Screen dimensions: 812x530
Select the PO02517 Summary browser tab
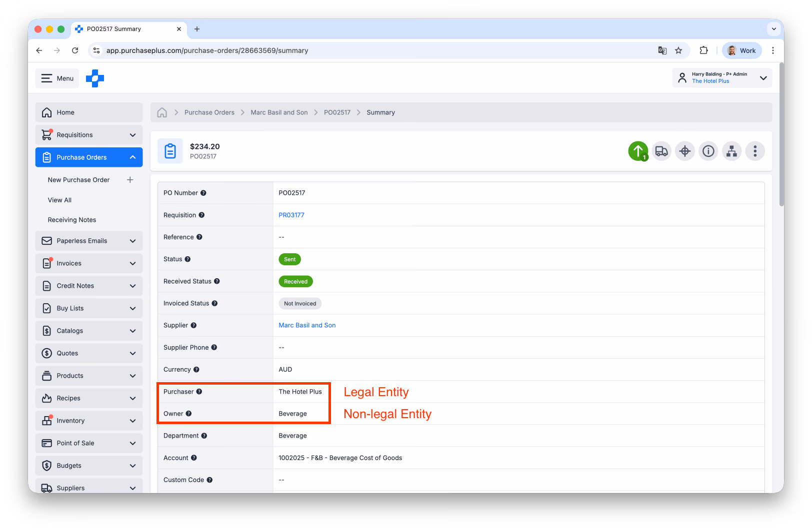click(128, 29)
